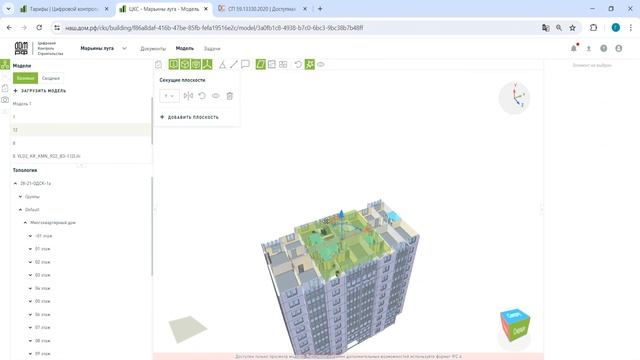Image resolution: width=640 pixels, height=360 pixels.
Task: Open the user account icon in the header
Action: pos(619,48)
